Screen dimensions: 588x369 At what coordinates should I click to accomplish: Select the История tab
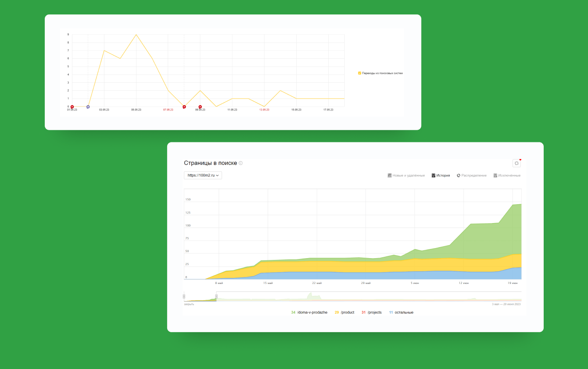[x=441, y=175]
